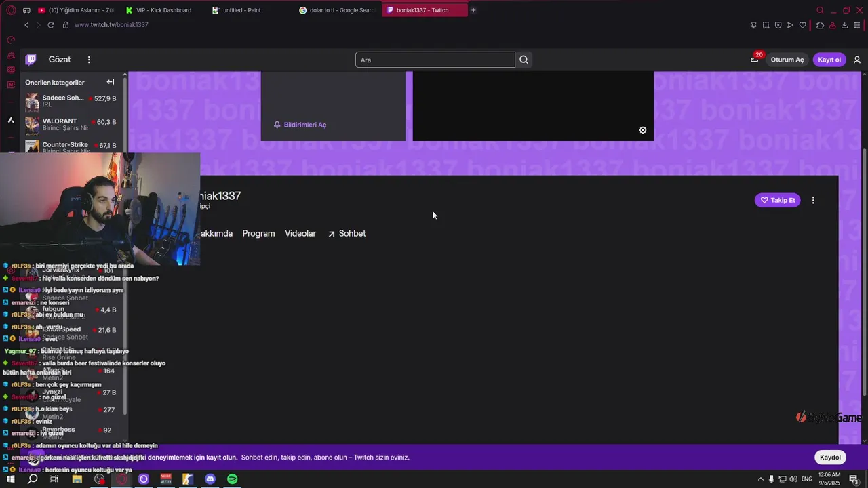Collapse the Önerilen kategoriler sidebar arrow
This screenshot has width=868, height=488.
(x=111, y=82)
